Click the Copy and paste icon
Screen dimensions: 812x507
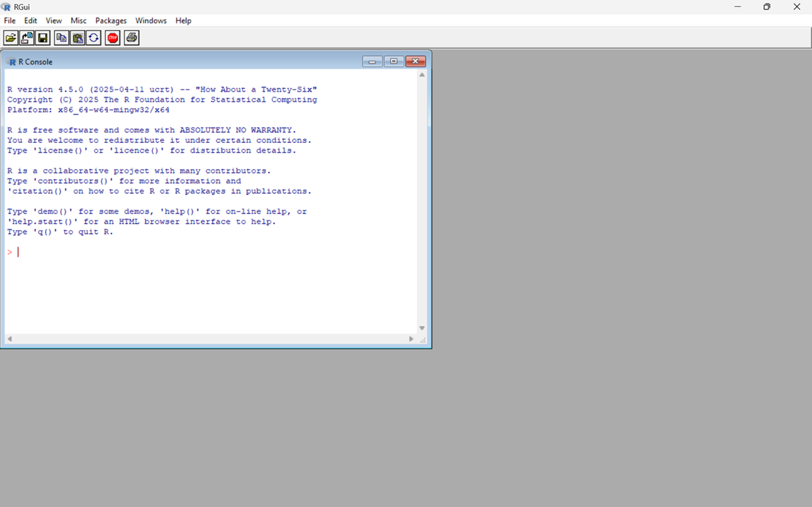[x=94, y=38]
